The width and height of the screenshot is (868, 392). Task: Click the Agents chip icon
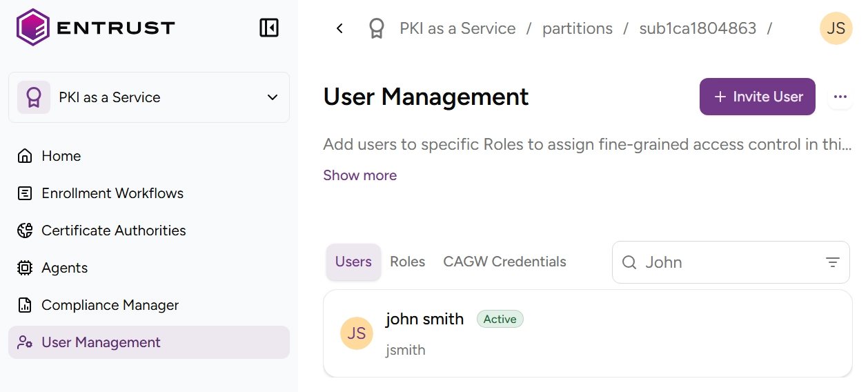(25, 268)
